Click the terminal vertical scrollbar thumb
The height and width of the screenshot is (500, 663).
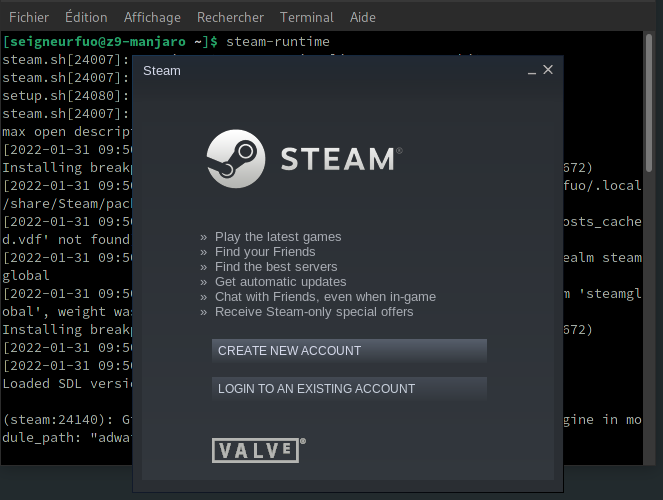649,103
